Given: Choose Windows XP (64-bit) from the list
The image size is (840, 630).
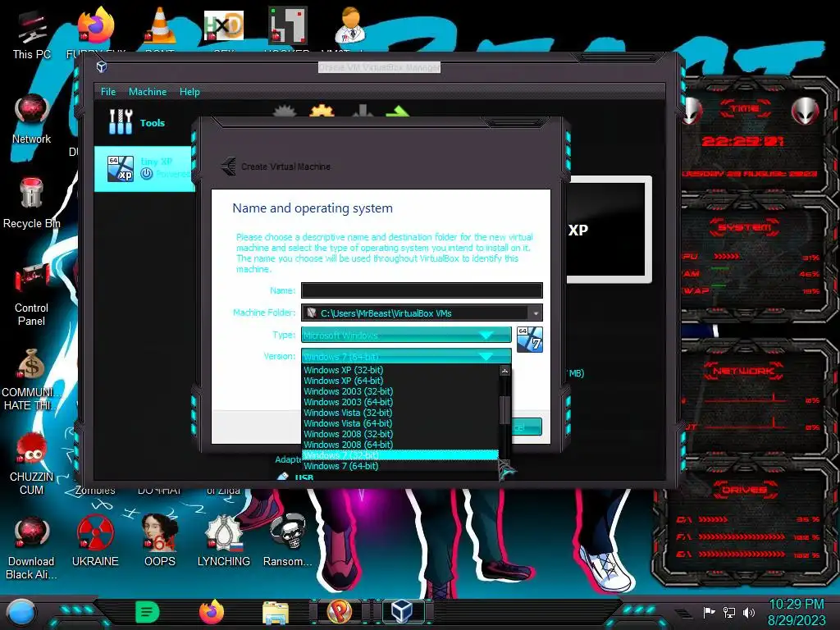Looking at the screenshot, I should pyautogui.click(x=400, y=381).
